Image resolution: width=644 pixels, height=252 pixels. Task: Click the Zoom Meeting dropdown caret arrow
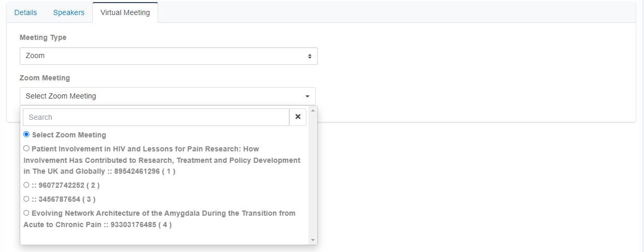tap(307, 96)
